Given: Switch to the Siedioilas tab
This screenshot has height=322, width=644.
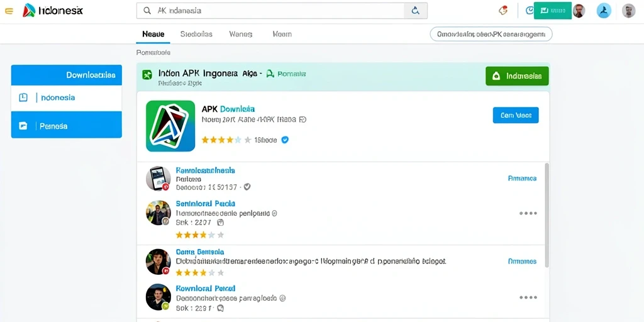Looking at the screenshot, I should 196,34.
